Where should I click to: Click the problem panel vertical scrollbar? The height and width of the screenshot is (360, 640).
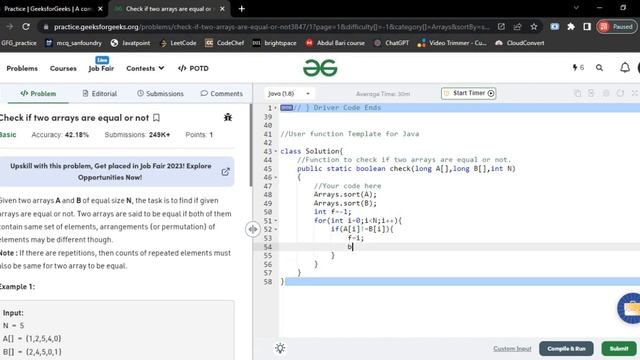[x=251, y=145]
